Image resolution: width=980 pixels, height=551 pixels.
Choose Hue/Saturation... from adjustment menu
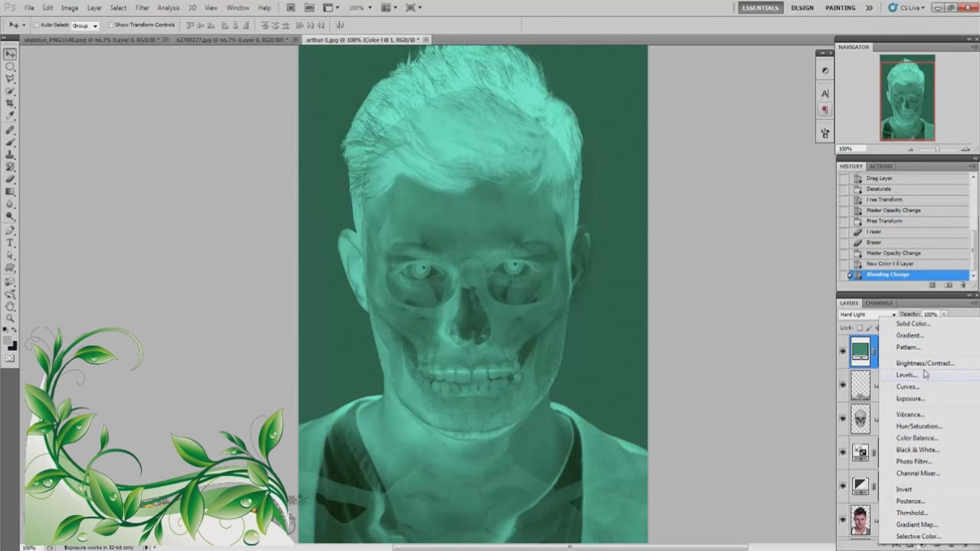click(919, 426)
